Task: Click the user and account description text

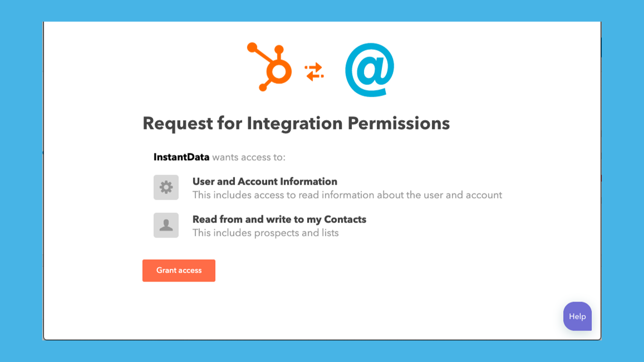Action: (x=347, y=195)
